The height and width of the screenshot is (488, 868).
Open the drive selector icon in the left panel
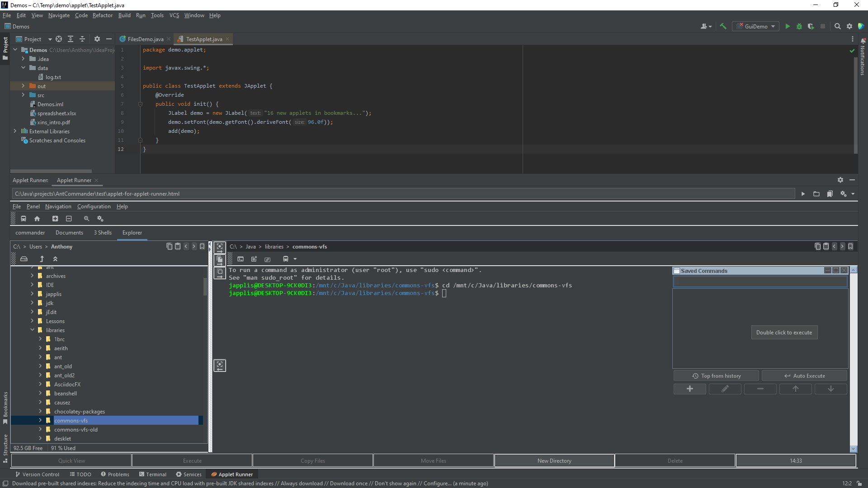(24, 259)
